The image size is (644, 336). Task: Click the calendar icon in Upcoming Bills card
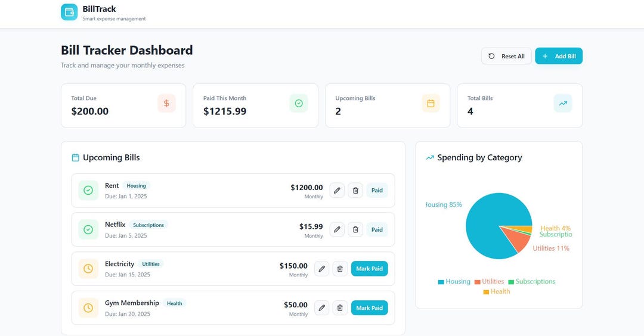[431, 104]
